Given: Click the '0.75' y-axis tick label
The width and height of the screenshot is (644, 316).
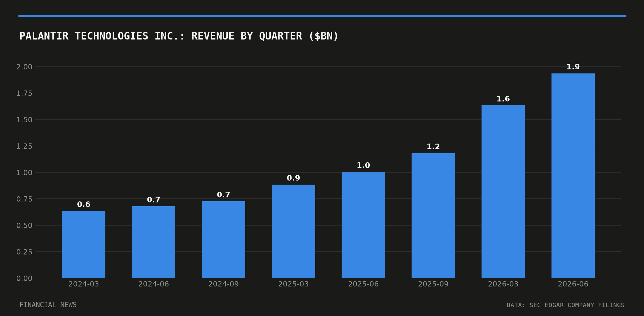Looking at the screenshot, I should [24, 199].
